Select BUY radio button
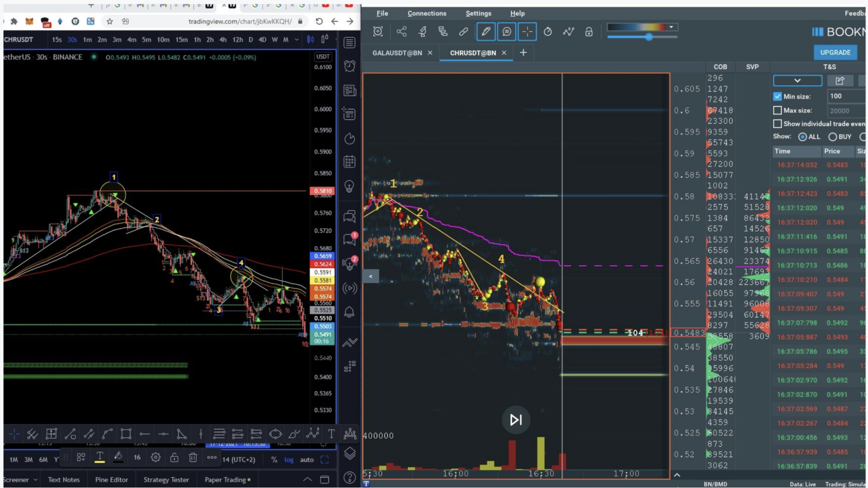This screenshot has width=868, height=488. (x=832, y=137)
